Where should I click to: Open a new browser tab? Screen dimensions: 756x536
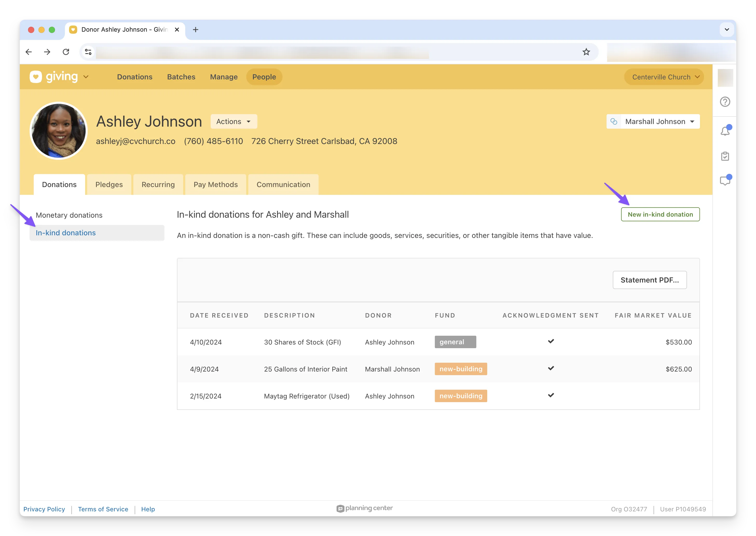(195, 30)
